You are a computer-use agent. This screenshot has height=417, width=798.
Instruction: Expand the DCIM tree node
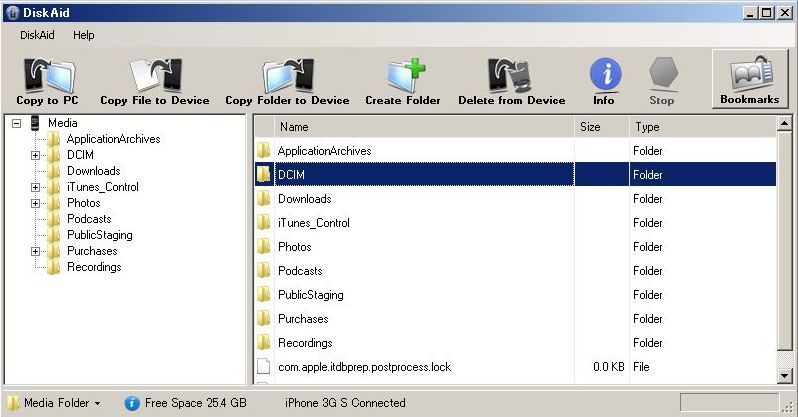[35, 155]
